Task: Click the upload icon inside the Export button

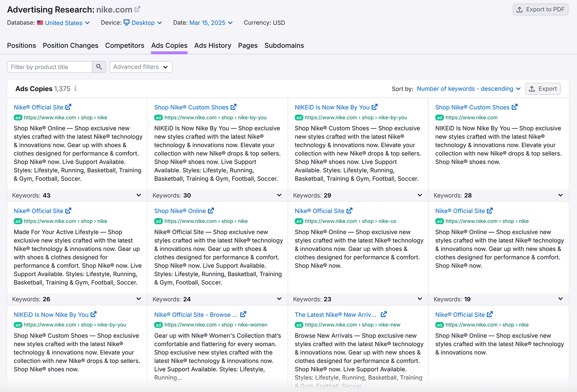Action: point(532,89)
